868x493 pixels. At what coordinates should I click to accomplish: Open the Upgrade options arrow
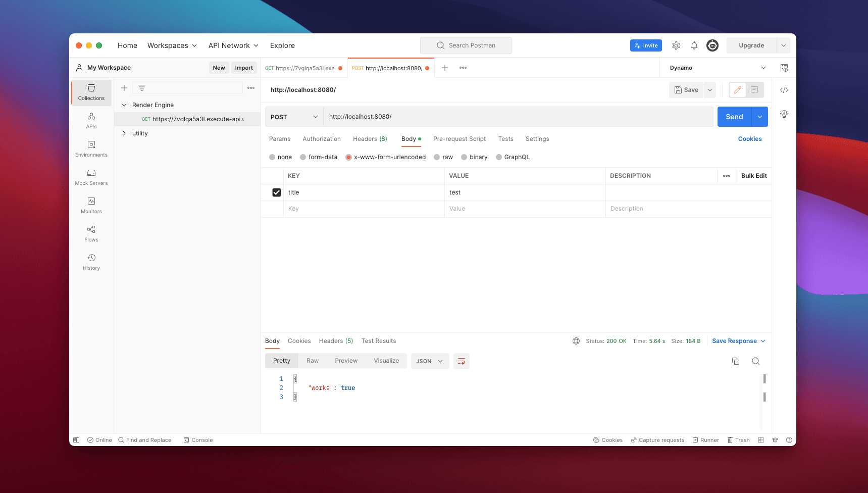click(783, 45)
